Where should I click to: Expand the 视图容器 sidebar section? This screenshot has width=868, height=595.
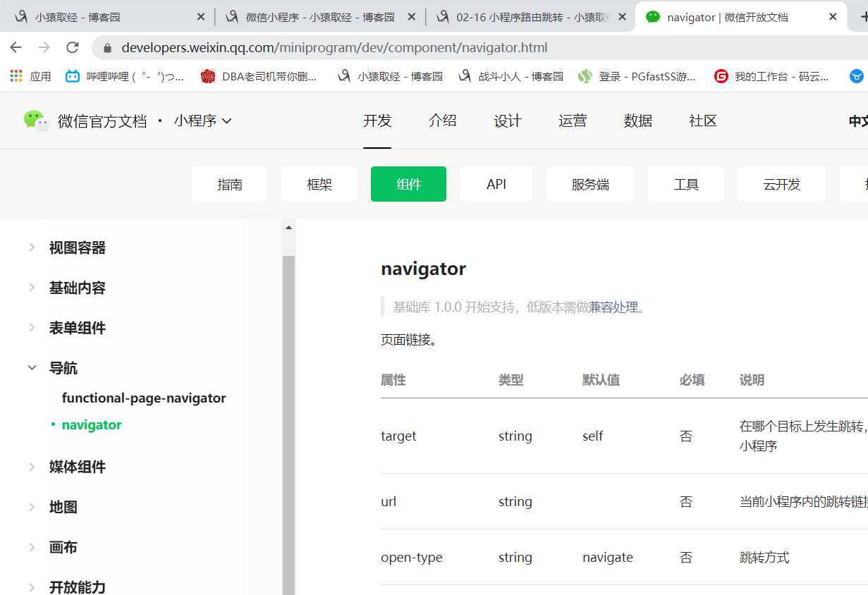pyautogui.click(x=67, y=247)
